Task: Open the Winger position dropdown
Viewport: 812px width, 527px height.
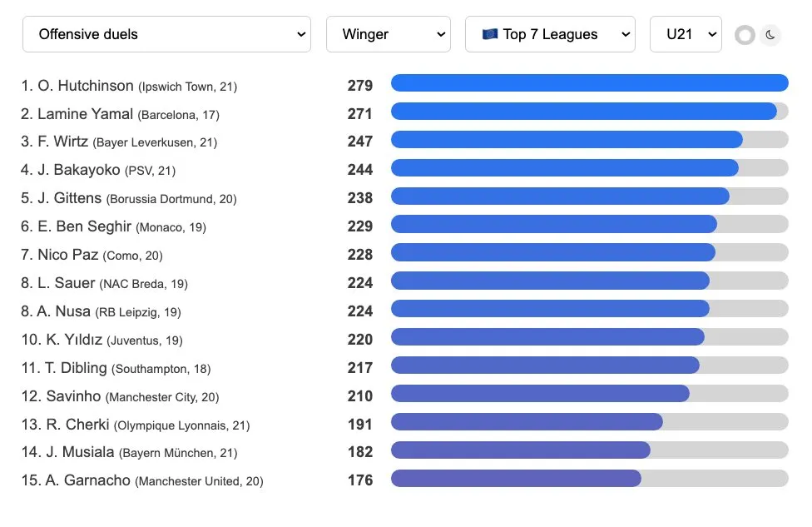Action: 389,34
